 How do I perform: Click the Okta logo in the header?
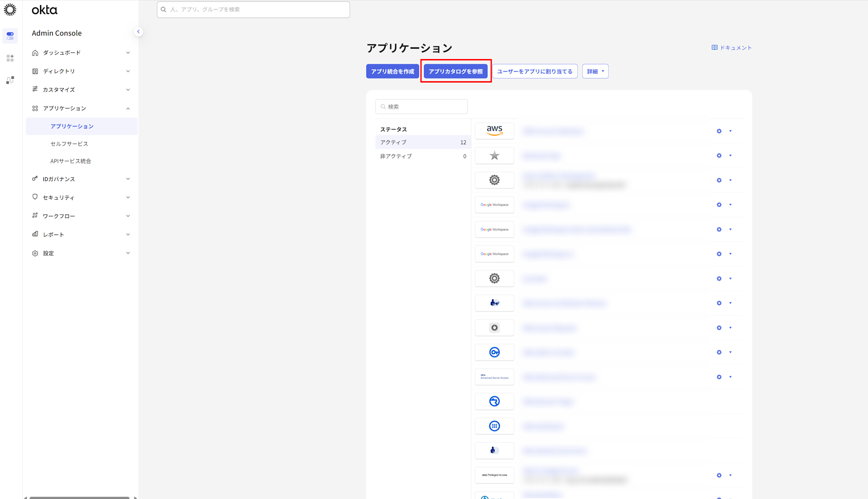point(44,10)
